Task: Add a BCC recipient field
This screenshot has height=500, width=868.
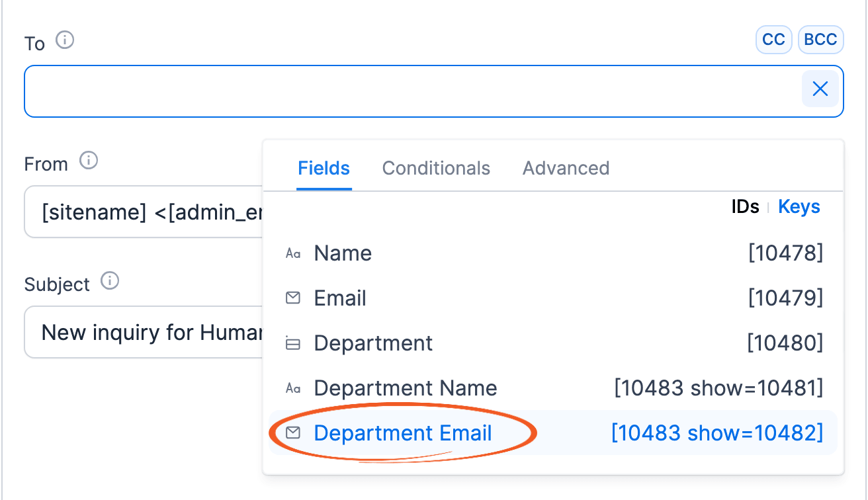Action: point(820,40)
